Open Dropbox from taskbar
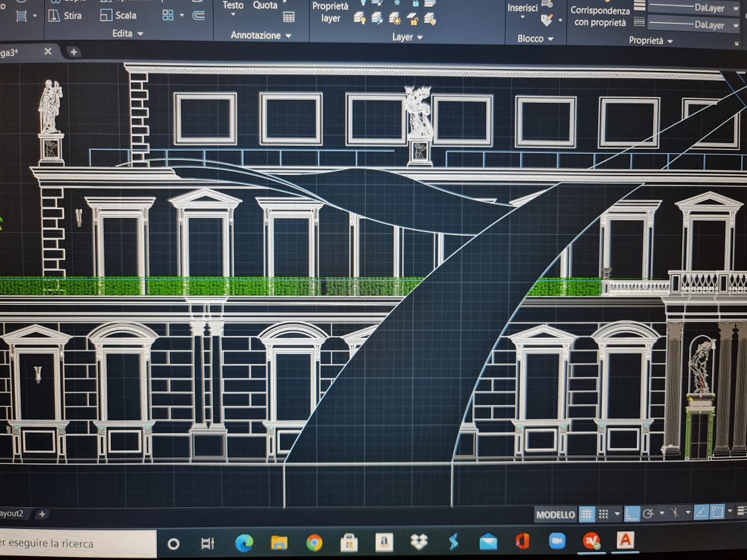The height and width of the screenshot is (560, 747). point(419,542)
